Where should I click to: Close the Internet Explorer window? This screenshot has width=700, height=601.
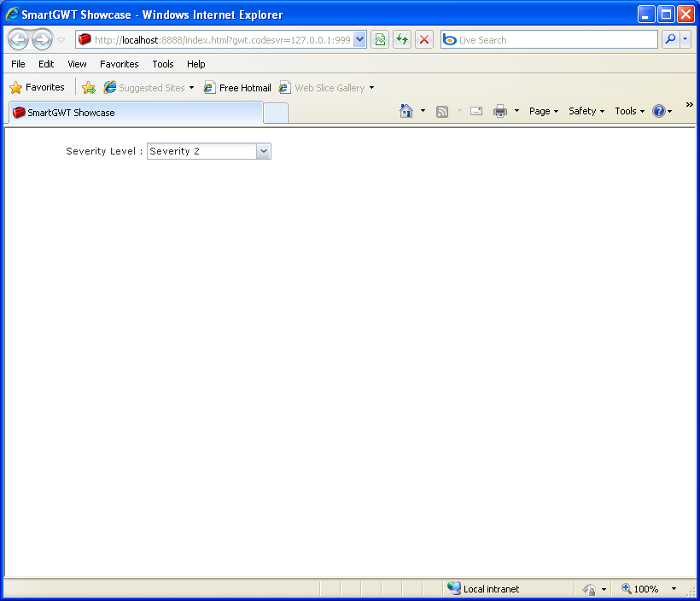[685, 15]
